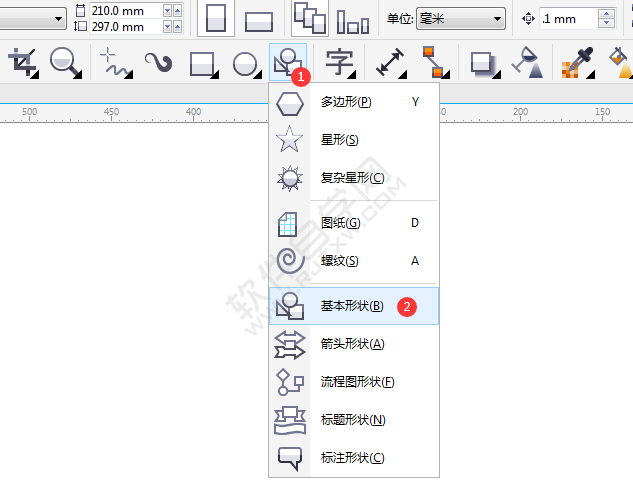
Task: Choose 图纸(G) graph paper option
Action: tap(354, 223)
